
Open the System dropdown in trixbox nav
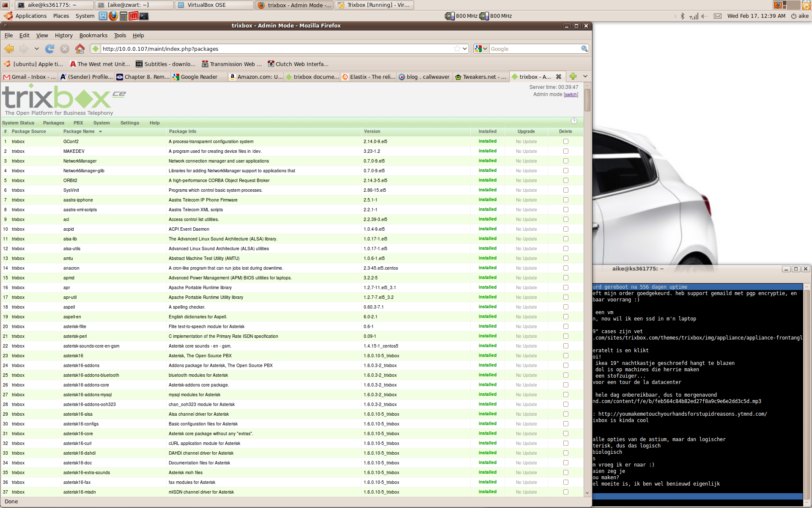click(x=101, y=123)
